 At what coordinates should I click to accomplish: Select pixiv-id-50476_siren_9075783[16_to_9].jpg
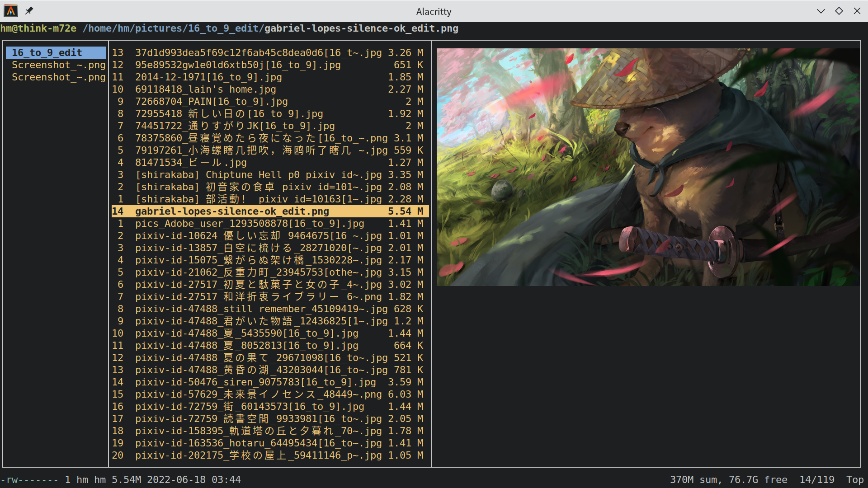pos(255,382)
